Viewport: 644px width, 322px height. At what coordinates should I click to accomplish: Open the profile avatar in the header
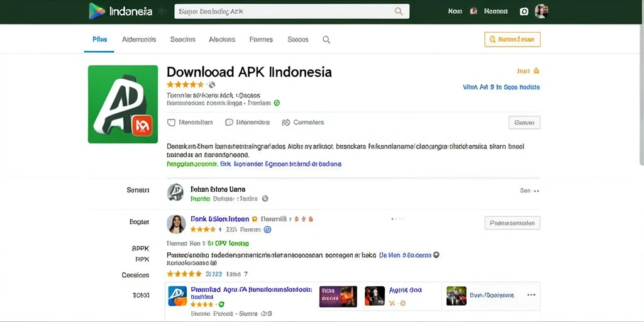point(541,11)
